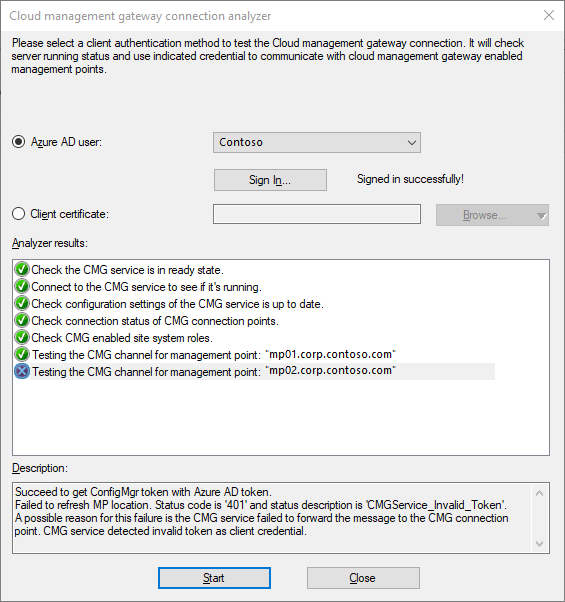Click green check icon beside 'Check CMG enabled site system roles'

coord(22,337)
